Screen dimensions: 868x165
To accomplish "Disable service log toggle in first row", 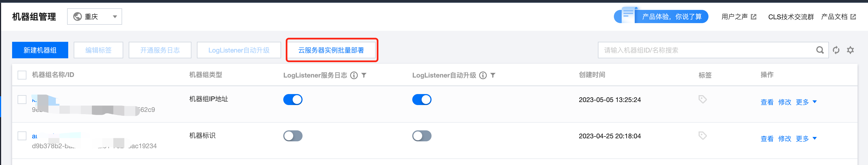I will click(293, 100).
